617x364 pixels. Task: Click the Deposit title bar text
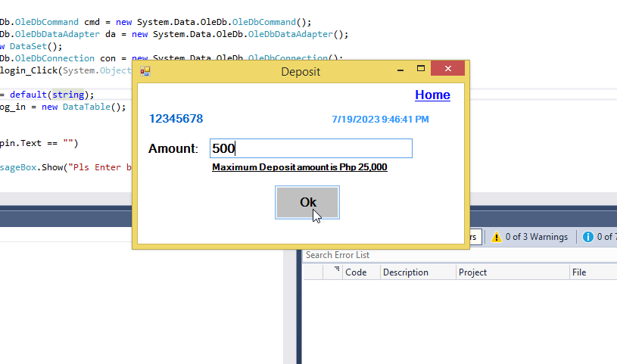click(x=301, y=72)
